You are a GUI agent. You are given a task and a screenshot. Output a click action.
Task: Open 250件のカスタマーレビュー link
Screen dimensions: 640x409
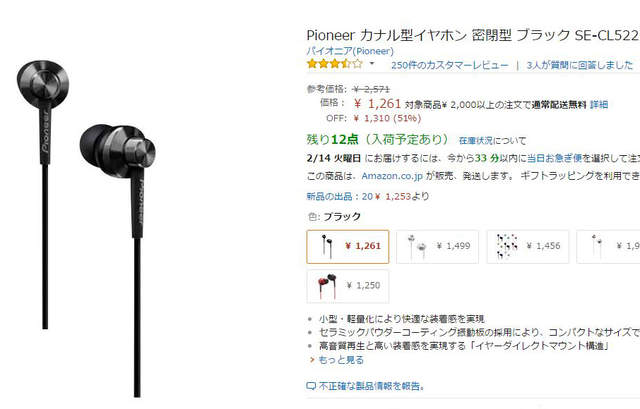click(449, 65)
